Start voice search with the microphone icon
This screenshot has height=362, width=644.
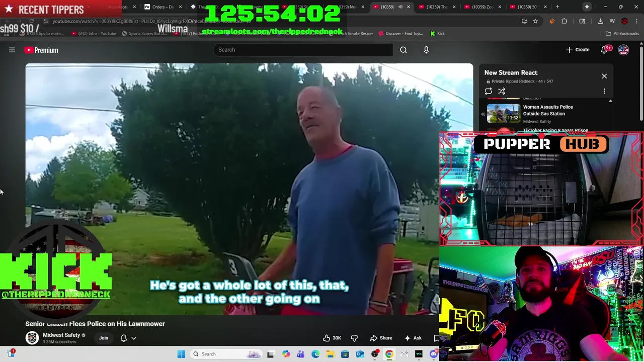[426, 50]
